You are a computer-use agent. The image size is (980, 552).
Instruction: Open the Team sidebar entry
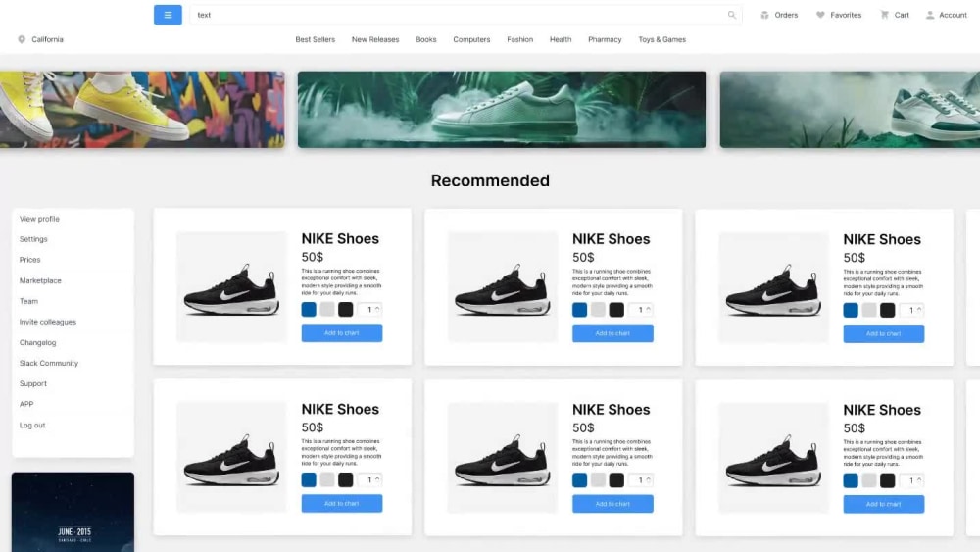[28, 301]
